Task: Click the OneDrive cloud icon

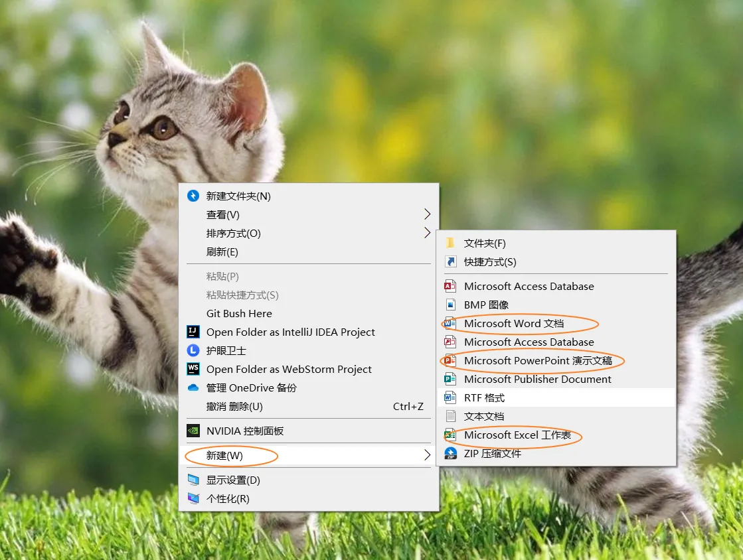Action: click(x=193, y=387)
